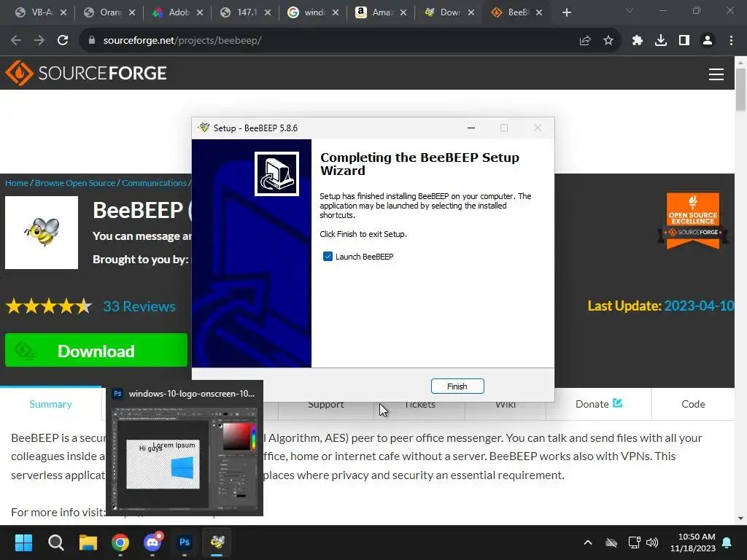
Task: Click the Open Source Excellence badge
Action: 693,221
